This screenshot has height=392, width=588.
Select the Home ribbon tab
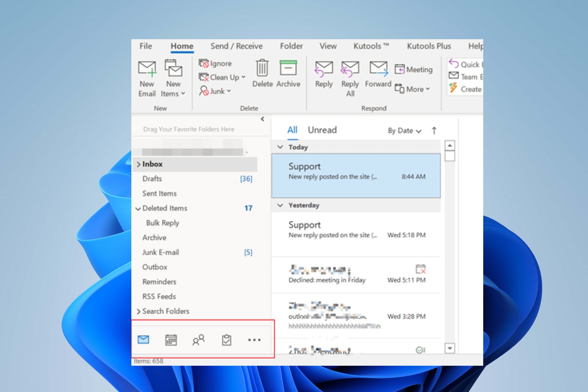point(182,46)
